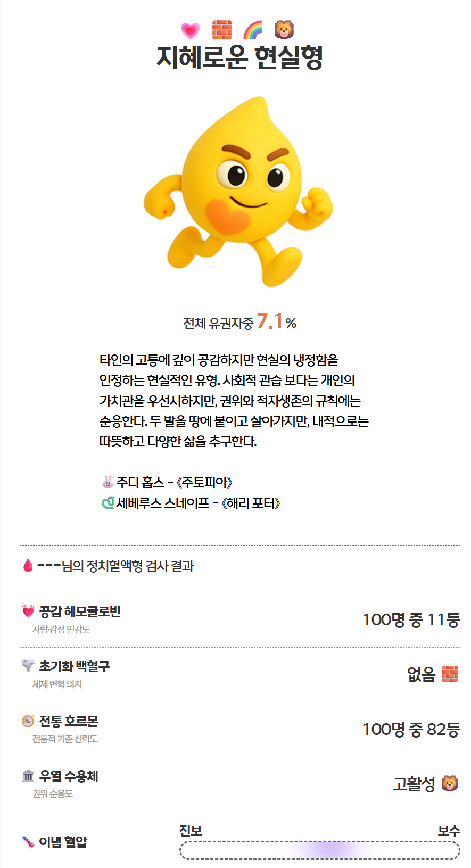Click the bank building icon by 우열 수용체
The image size is (471, 868).
[x=28, y=776]
